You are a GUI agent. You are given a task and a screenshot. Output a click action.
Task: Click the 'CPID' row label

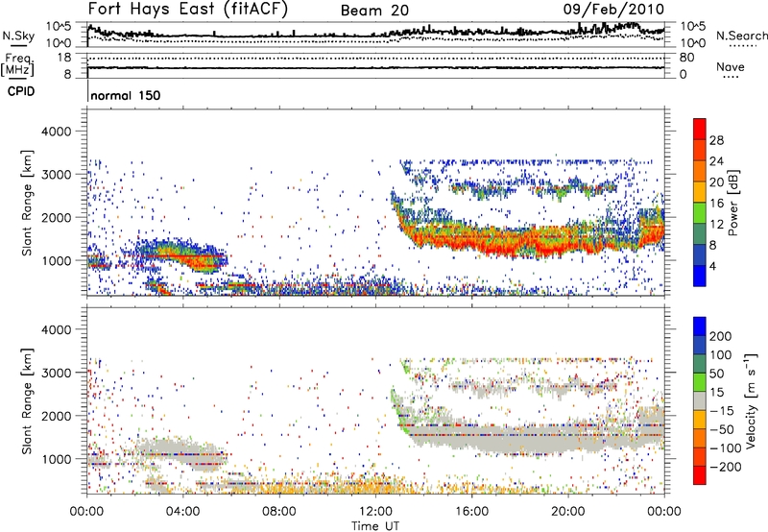pyautogui.click(x=21, y=91)
